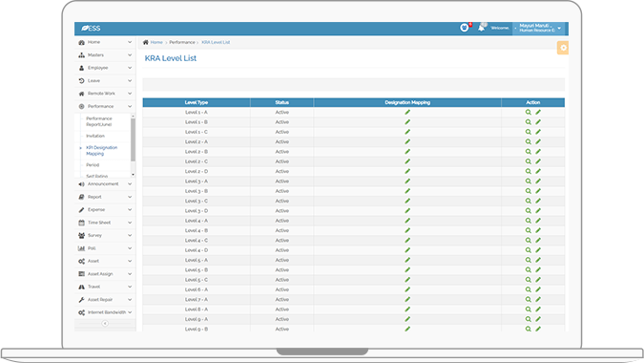Image resolution: width=644 pixels, height=363 pixels.
Task: View details of Level 4 - D
Action: tap(529, 250)
